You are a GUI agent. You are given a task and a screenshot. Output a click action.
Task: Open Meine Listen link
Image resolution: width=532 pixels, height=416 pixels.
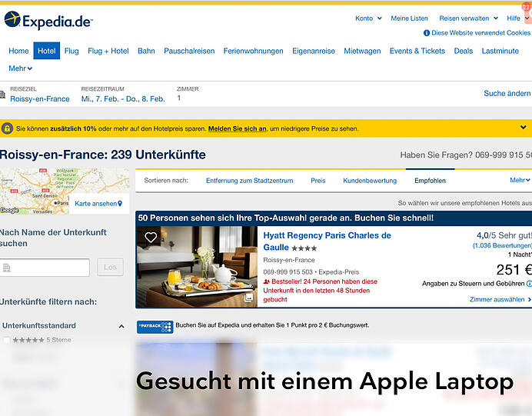tap(409, 18)
